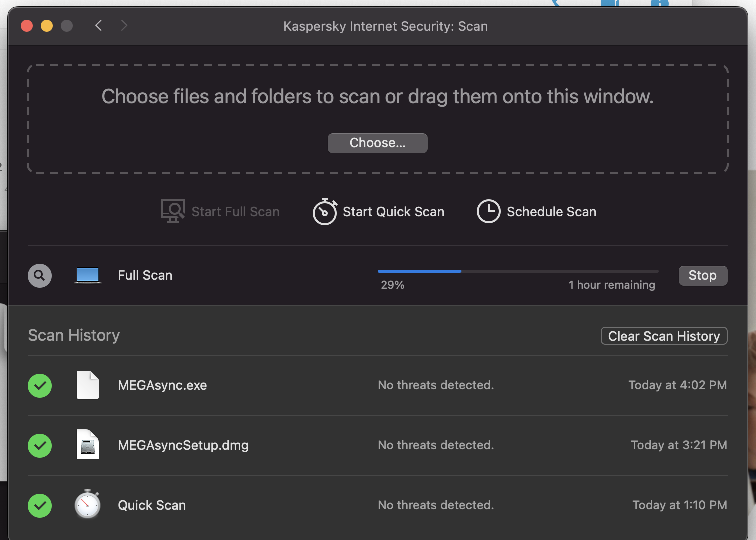
Task: Open the Choose file picker
Action: (x=377, y=143)
